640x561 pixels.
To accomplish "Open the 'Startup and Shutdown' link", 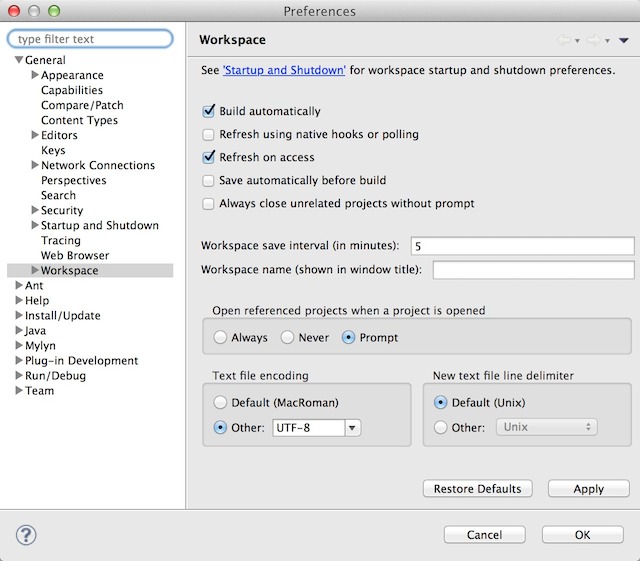I will [x=284, y=71].
